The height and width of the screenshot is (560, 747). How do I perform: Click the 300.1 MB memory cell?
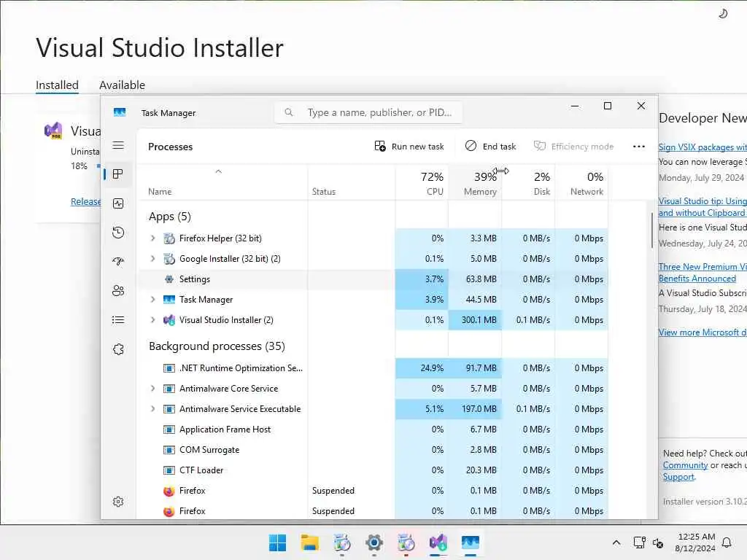point(475,320)
